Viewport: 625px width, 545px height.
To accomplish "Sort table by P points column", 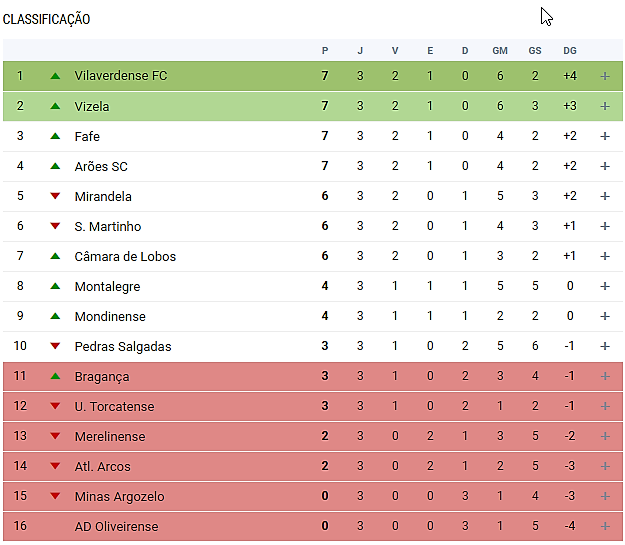I will click(x=325, y=50).
